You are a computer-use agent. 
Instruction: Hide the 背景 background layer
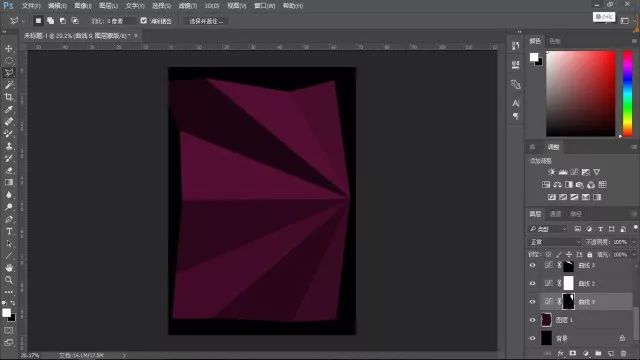[532, 338]
